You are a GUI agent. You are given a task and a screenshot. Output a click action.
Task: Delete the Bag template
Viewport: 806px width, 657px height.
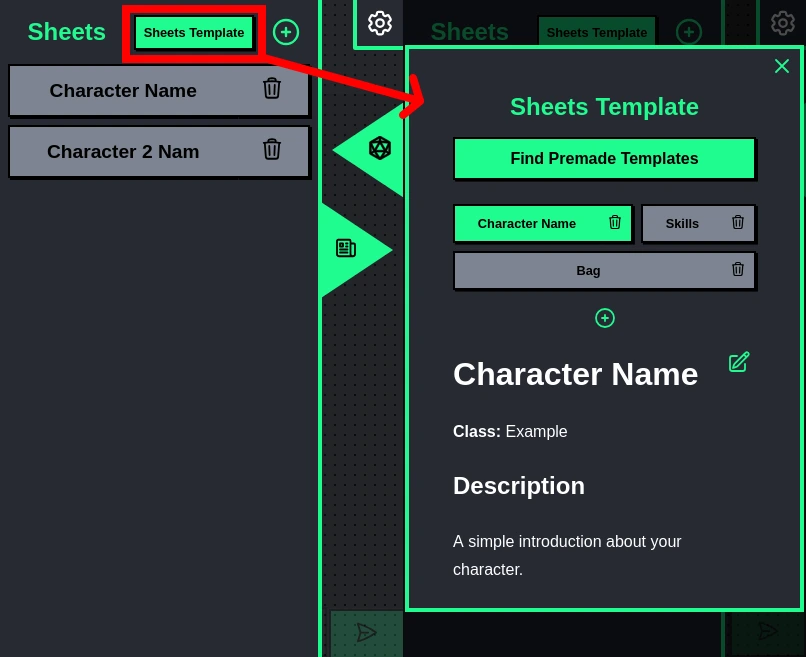(738, 269)
